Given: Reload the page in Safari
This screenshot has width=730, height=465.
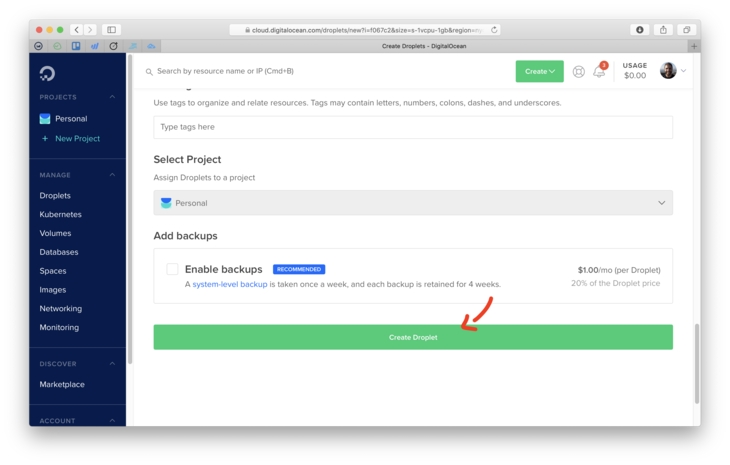Looking at the screenshot, I should click(x=494, y=30).
